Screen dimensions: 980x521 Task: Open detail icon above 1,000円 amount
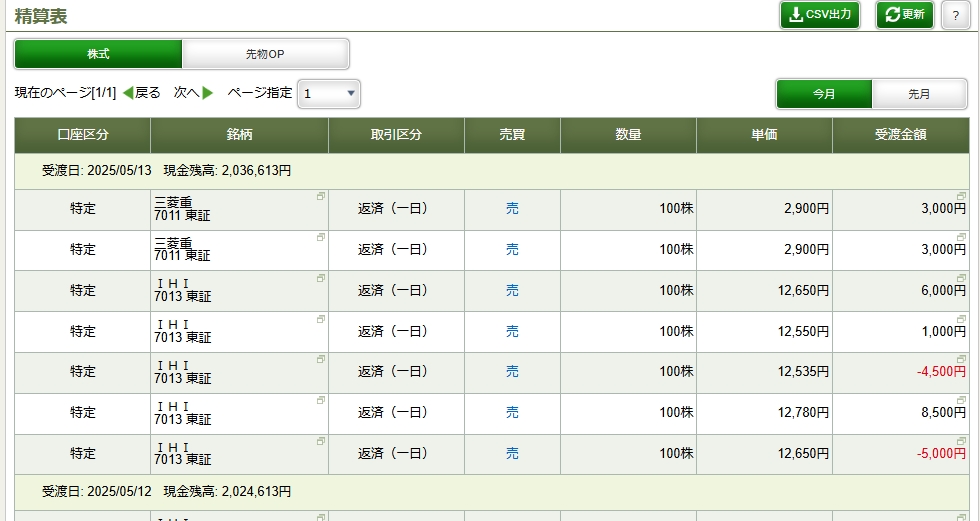click(x=961, y=319)
